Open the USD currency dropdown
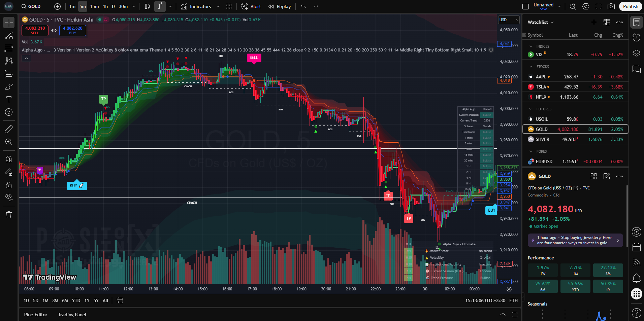644x321 pixels. (x=509, y=20)
